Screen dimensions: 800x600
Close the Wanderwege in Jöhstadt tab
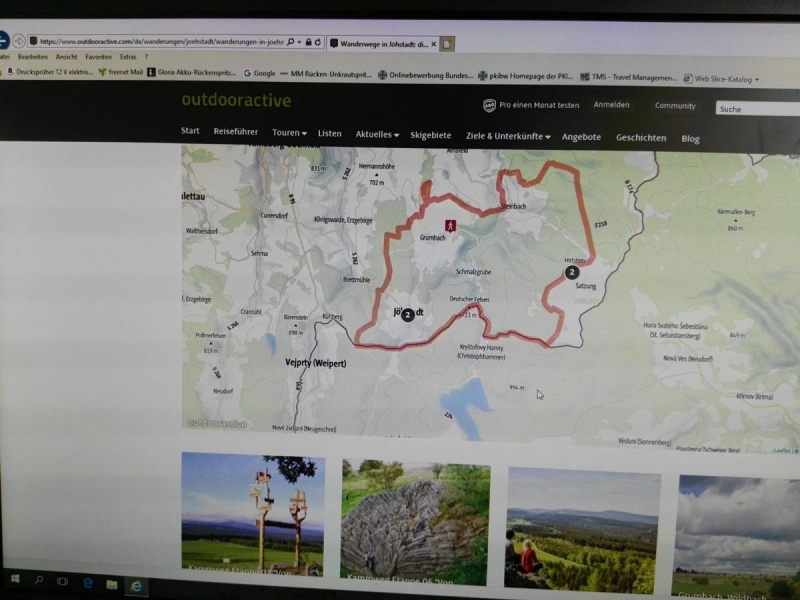pyautogui.click(x=434, y=44)
